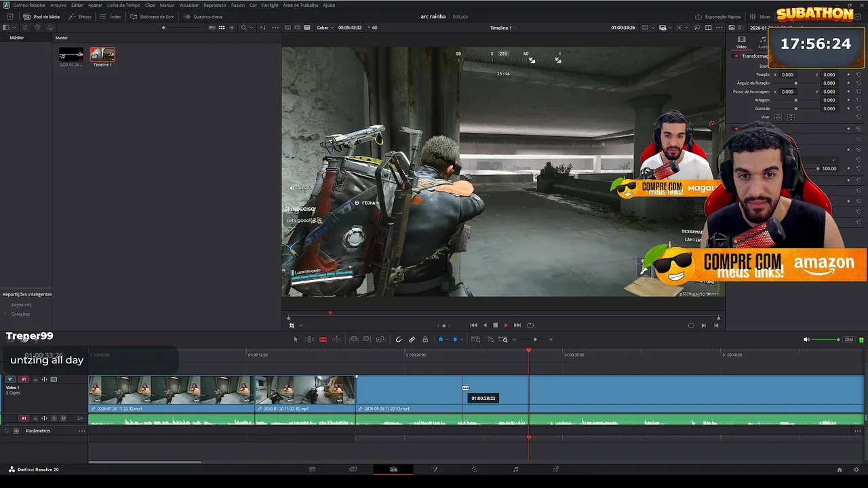Open project settings gear icon

tap(857, 469)
